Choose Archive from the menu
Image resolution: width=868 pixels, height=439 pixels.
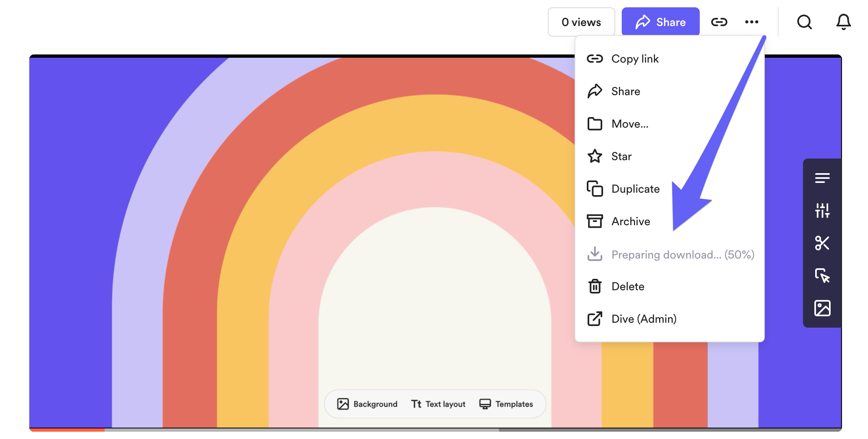point(670,222)
